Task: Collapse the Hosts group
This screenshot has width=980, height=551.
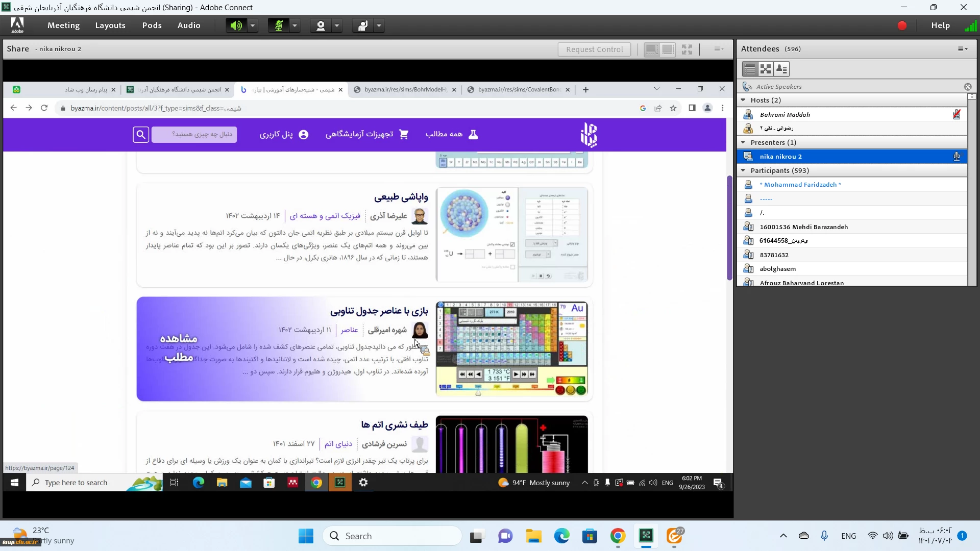Action: tap(743, 100)
